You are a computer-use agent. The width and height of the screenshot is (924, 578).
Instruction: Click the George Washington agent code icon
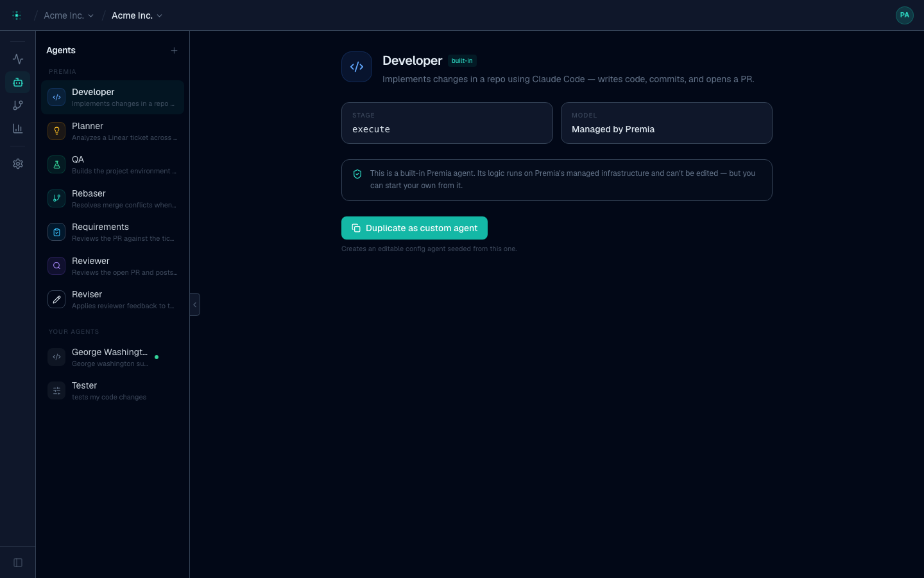[x=56, y=357]
